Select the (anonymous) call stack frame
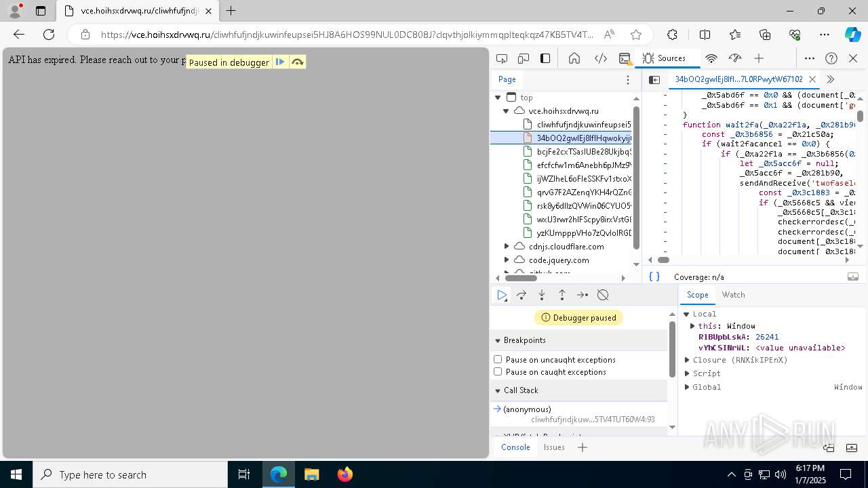868x488 pixels. (578, 414)
